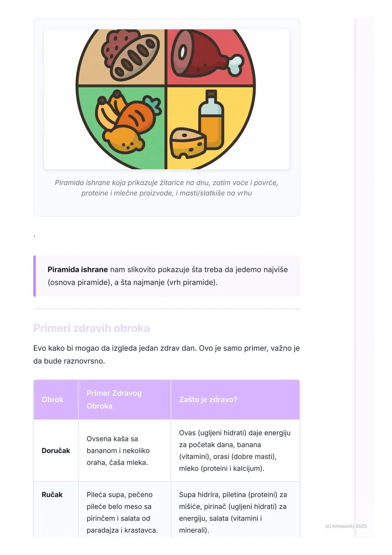This screenshot has height=555, width=392.
Task: Click the "Primer Zdravog Obroka" column header
Action: (114, 400)
